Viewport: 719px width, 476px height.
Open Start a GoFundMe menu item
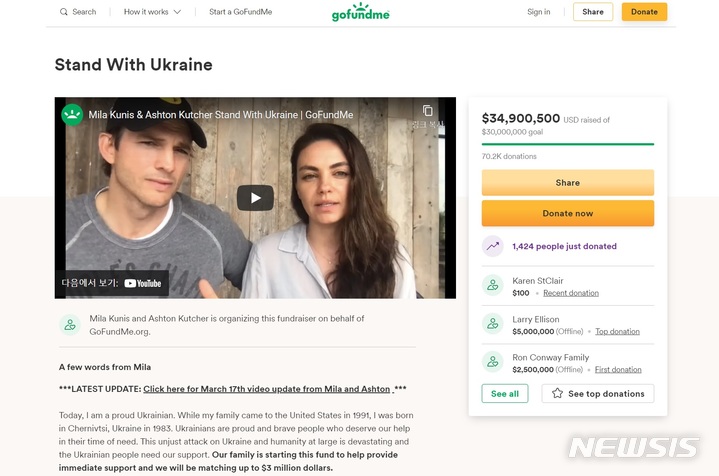click(240, 12)
